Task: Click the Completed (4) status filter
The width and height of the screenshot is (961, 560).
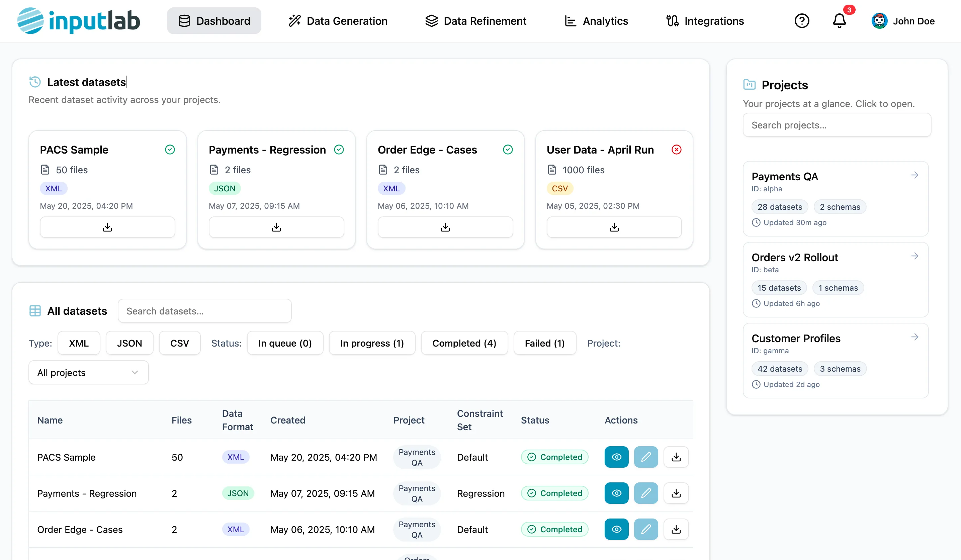Action: point(464,343)
